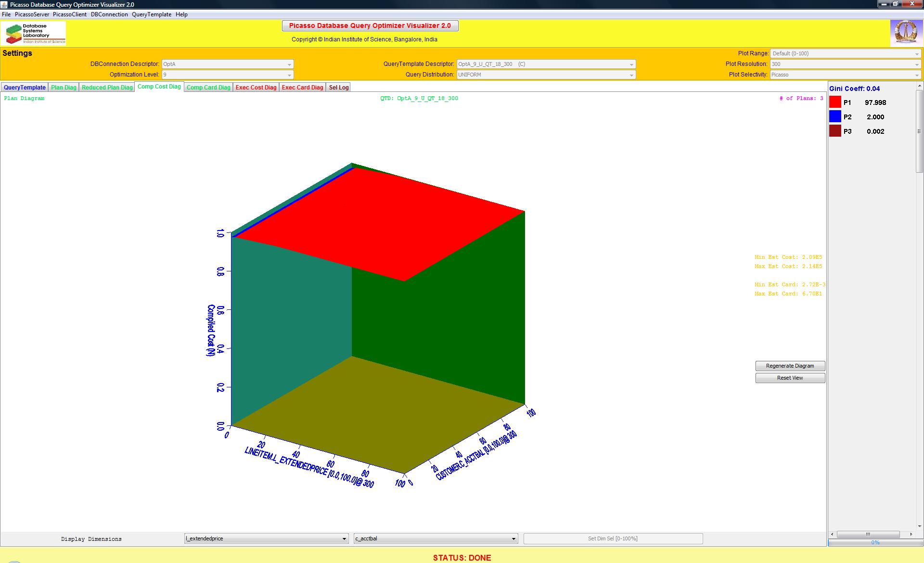Click the Indian Institute of Science emblem
This screenshot has width=924, height=563.
(x=905, y=33)
